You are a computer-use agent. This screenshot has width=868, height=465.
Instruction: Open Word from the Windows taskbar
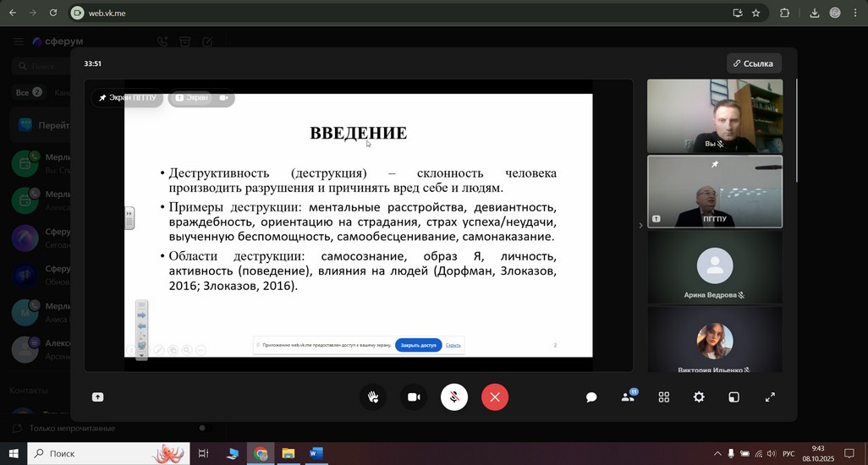click(316, 454)
